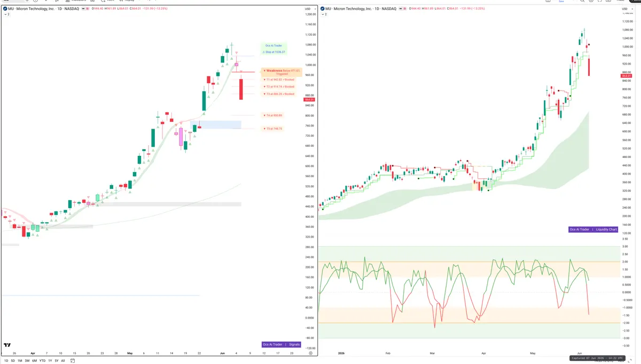
Task: Select the All time range
Action: 62,361
